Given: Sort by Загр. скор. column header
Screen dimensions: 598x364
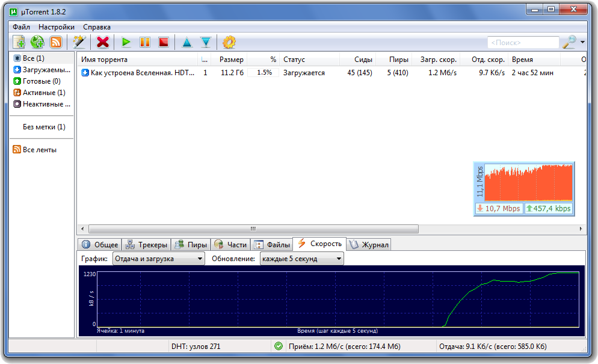Looking at the screenshot, I should 436,60.
